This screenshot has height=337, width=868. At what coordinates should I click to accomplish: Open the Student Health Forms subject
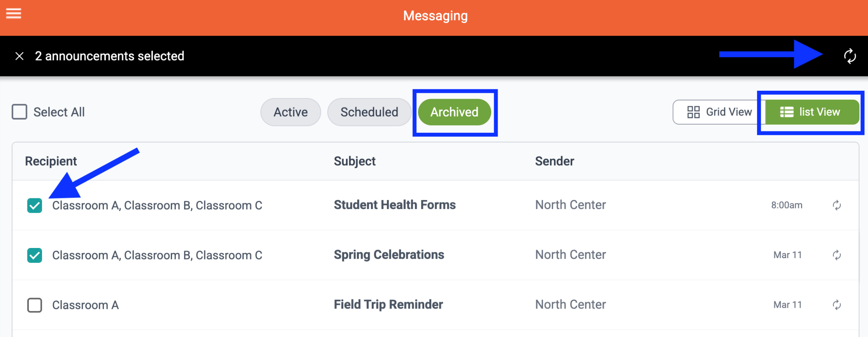point(395,205)
